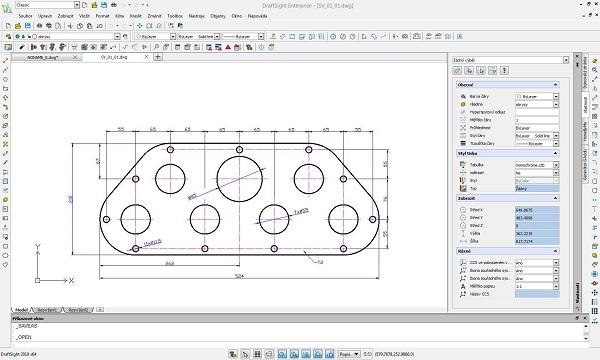Toggle the fourth blue highlighted status bar button
600x360 pixels.
(318, 354)
